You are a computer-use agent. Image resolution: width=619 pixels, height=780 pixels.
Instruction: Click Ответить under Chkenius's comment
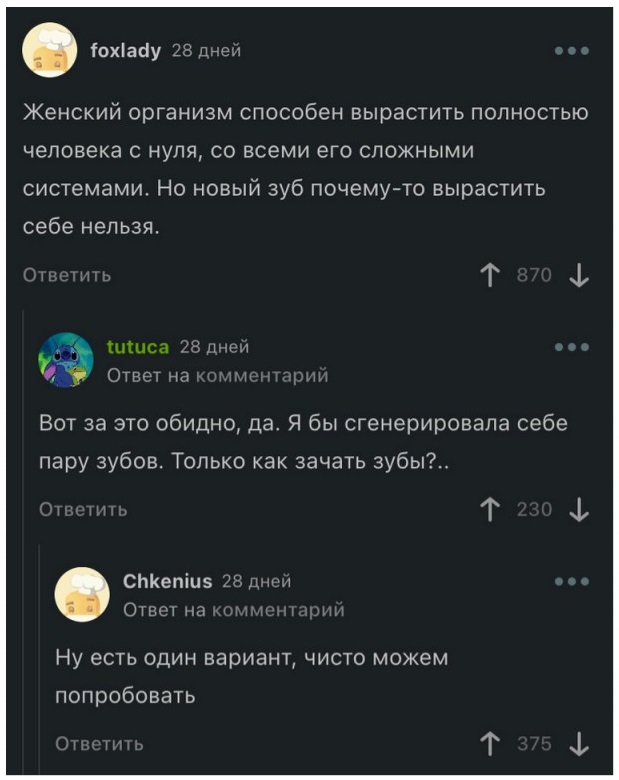coord(99,743)
